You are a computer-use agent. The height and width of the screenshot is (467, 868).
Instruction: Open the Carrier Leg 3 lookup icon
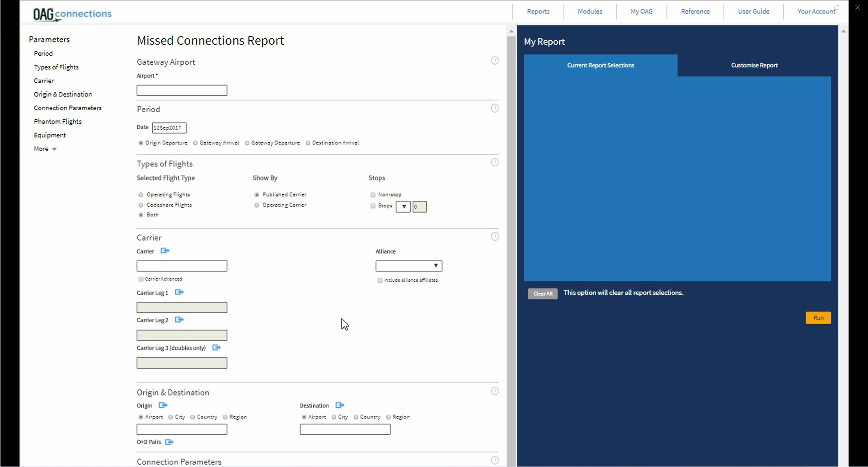pos(216,347)
